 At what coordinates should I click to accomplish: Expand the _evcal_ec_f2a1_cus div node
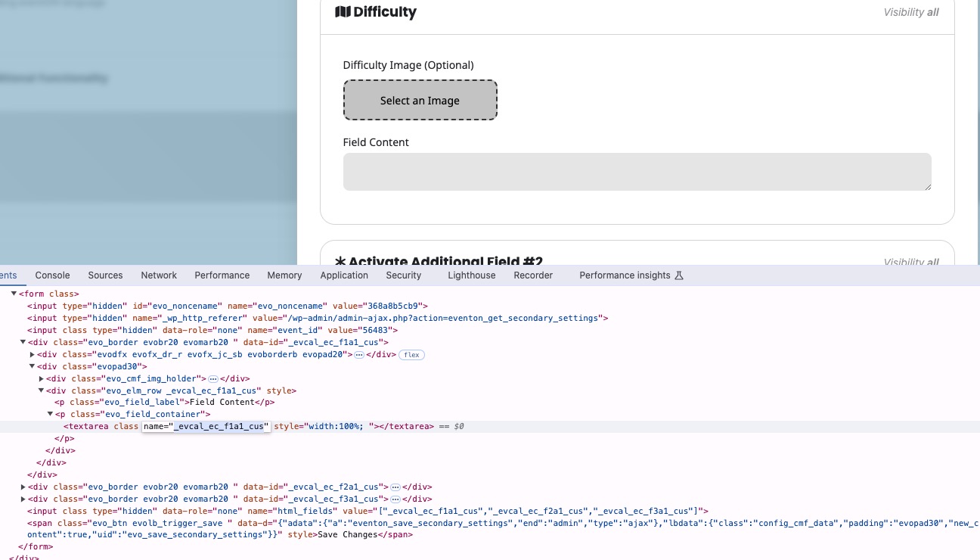[x=23, y=487]
